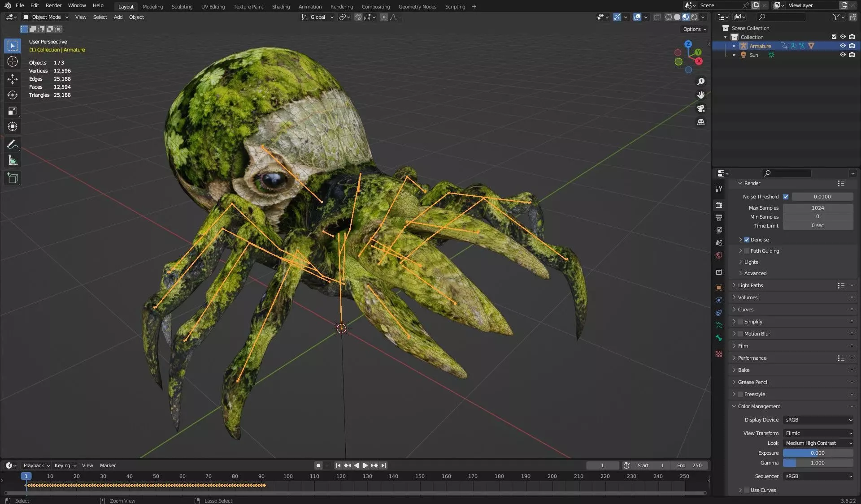Enable the Simplify checkbox
Image resolution: width=861 pixels, height=504 pixels.
coord(740,322)
